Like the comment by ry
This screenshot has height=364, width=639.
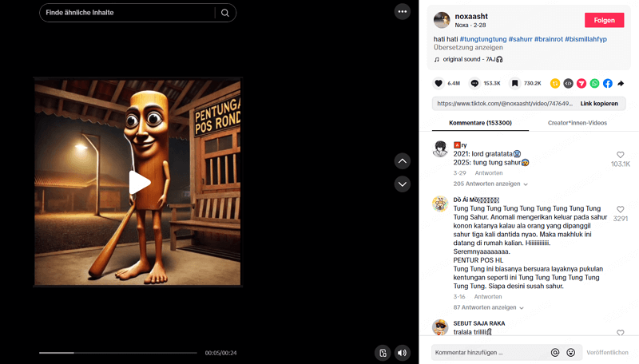[621, 155]
